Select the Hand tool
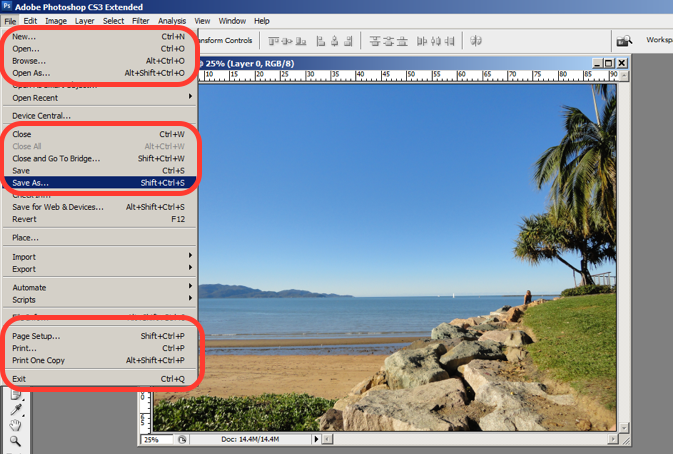The height and width of the screenshot is (454, 673). click(x=16, y=425)
